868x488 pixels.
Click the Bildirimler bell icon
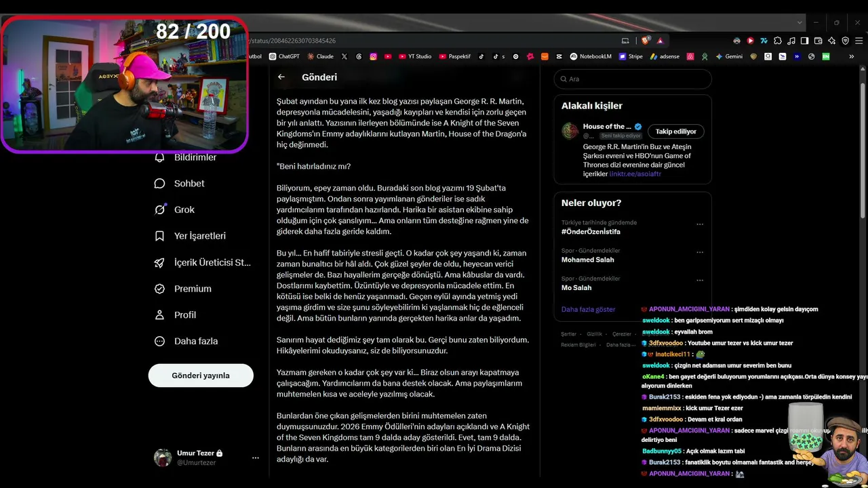[x=160, y=157]
